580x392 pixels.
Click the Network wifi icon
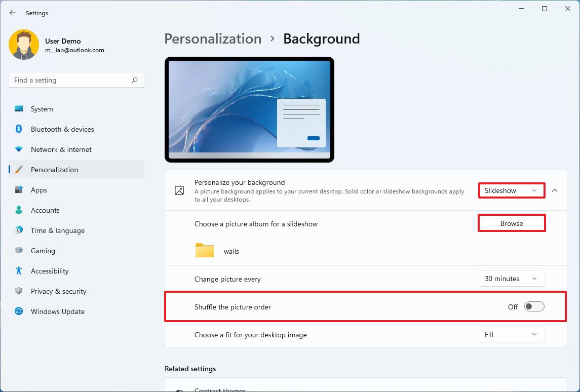[19, 149]
